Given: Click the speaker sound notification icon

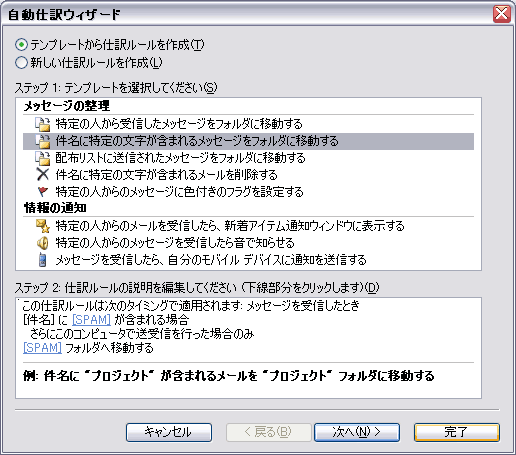Looking at the screenshot, I should pos(43,243).
